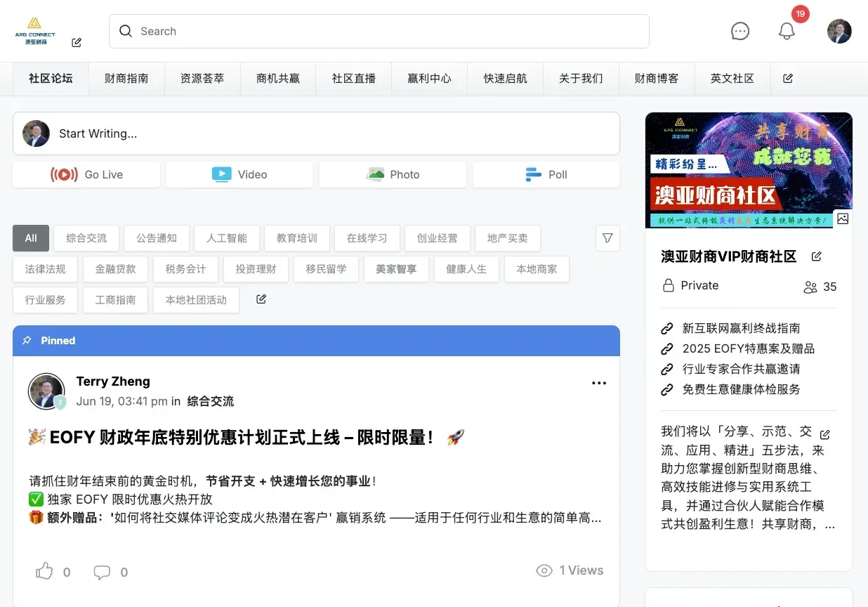Click the views eye icon on post
Image resolution: width=868 pixels, height=607 pixels.
544,570
